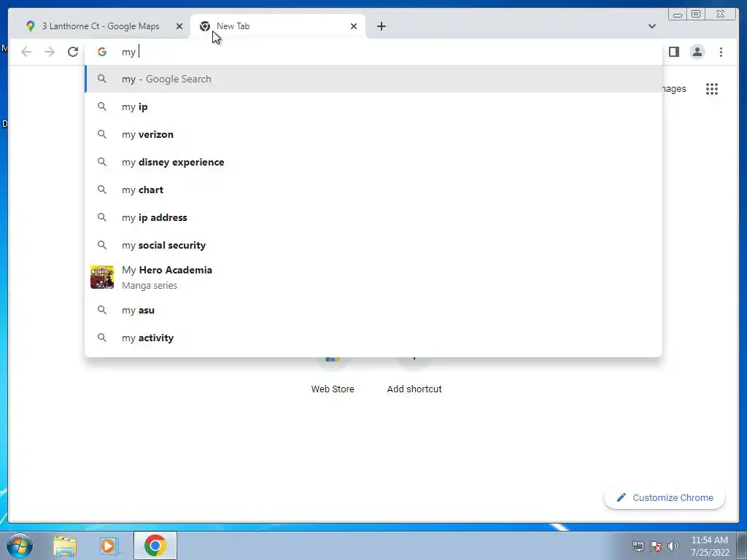Open the volume speaker tray icon

(673, 546)
